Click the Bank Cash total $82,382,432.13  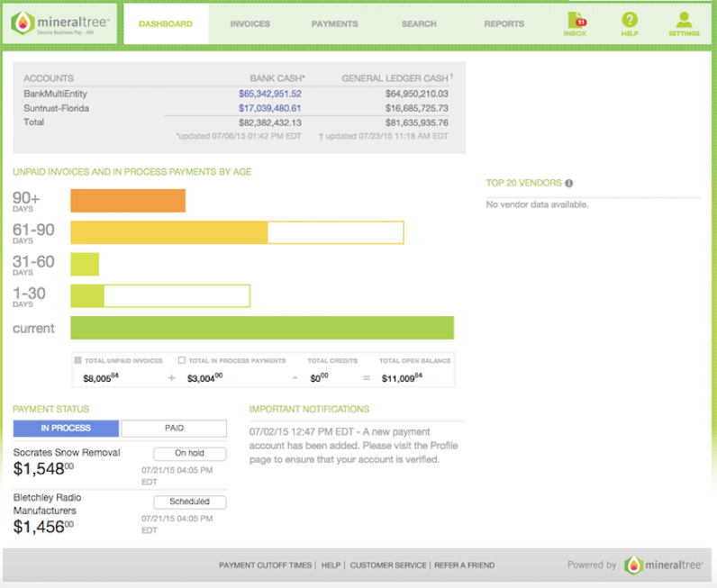(270, 122)
